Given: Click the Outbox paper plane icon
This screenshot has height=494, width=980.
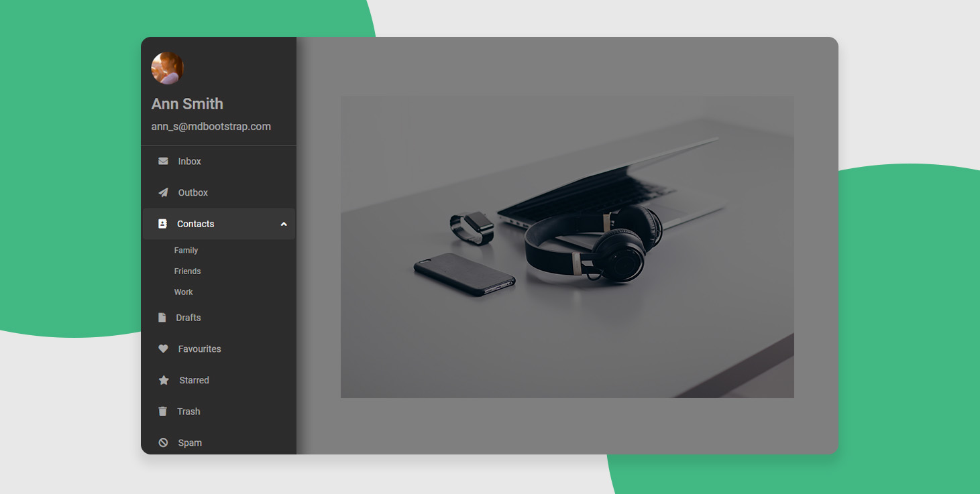Looking at the screenshot, I should point(163,193).
